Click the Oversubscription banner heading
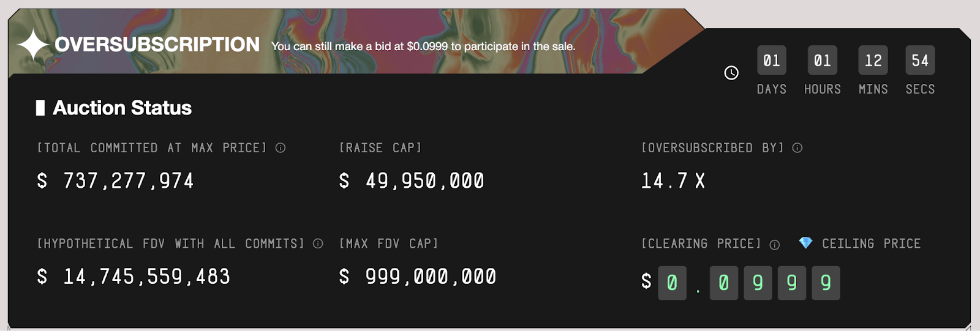The height and width of the screenshot is (331, 980). point(157,45)
